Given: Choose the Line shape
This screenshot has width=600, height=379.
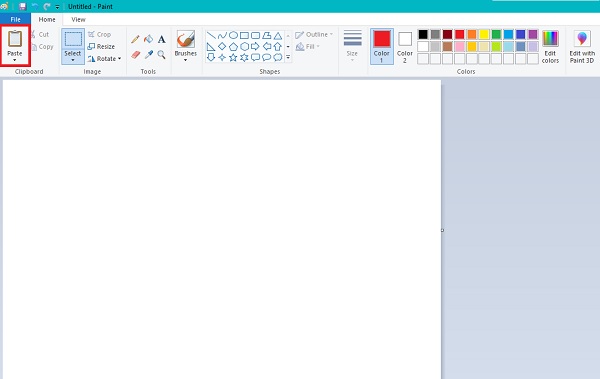Looking at the screenshot, I should pos(211,36).
